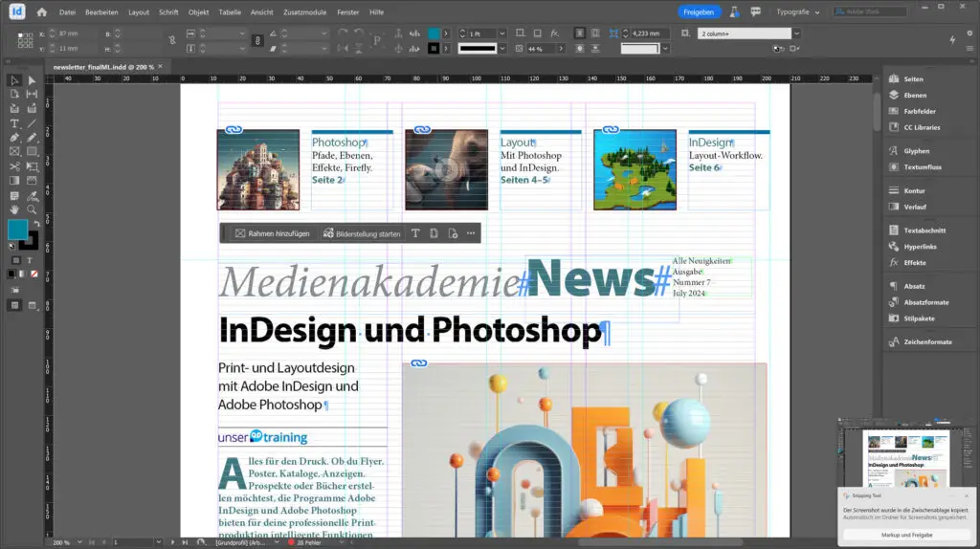The height and width of the screenshot is (549, 980).
Task: Open the Objekt menu
Action: coord(199,11)
